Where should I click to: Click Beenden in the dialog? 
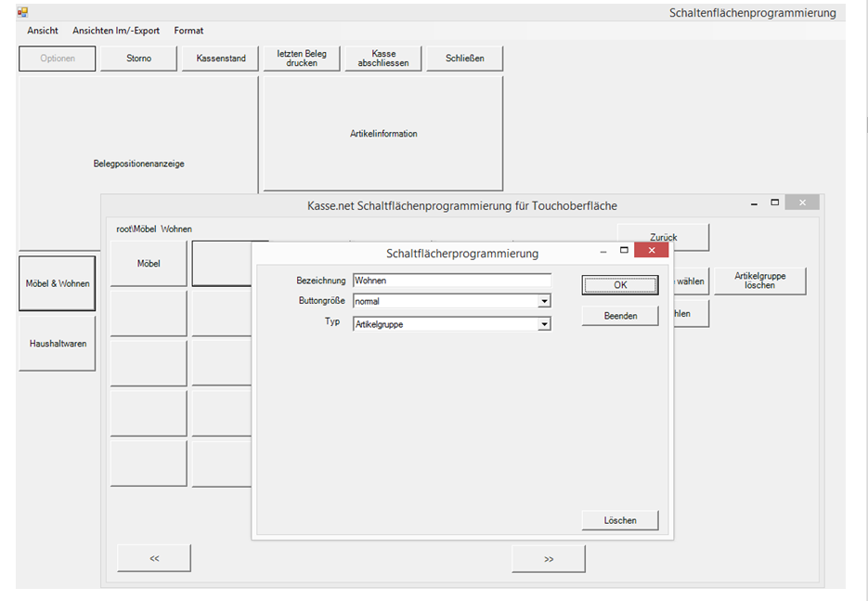(620, 316)
